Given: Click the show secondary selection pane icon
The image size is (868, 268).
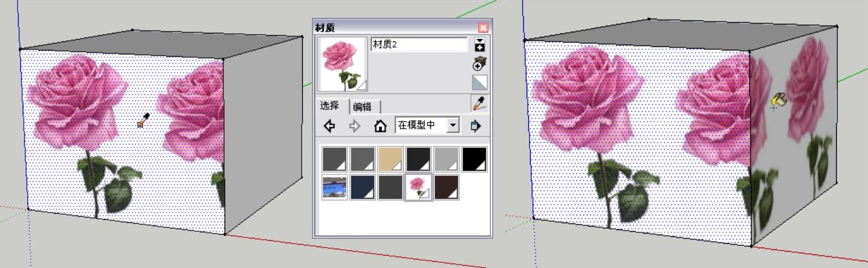Looking at the screenshot, I should (x=479, y=45).
